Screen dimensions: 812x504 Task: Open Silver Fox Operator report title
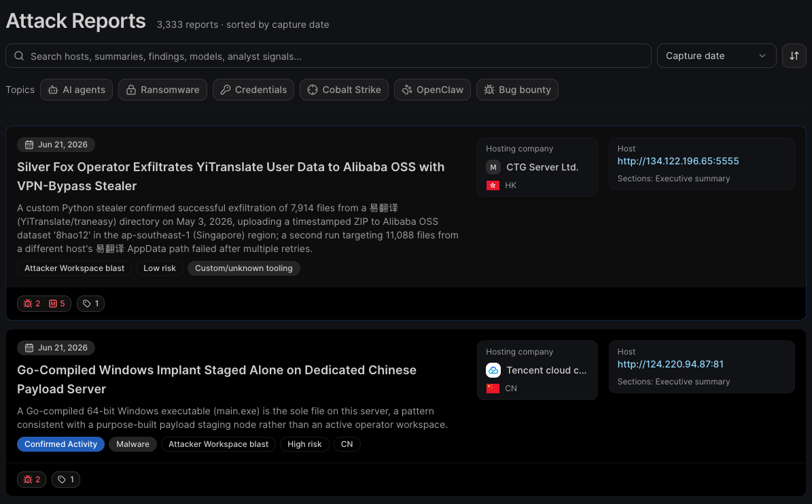231,177
